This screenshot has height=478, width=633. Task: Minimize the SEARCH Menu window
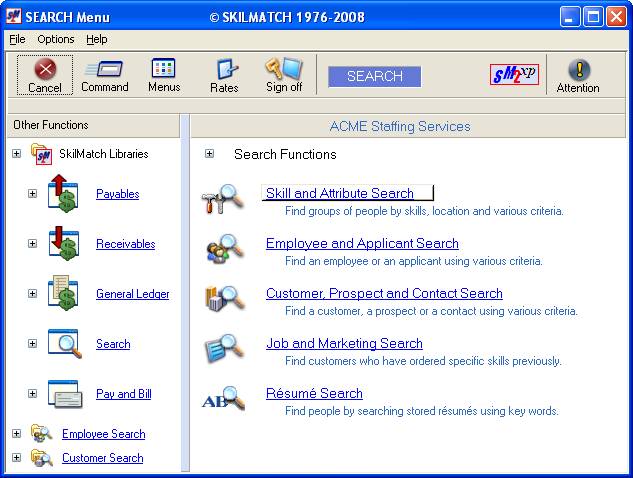569,17
